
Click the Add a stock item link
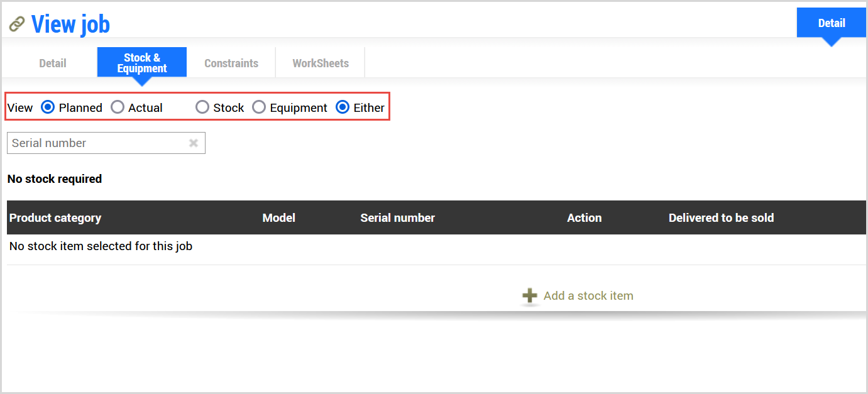click(x=588, y=295)
